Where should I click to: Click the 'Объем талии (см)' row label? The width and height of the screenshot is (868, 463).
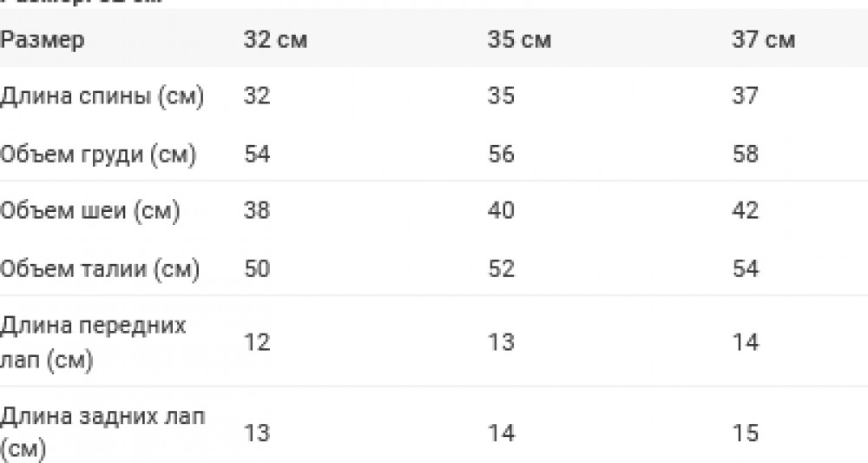coord(100,268)
